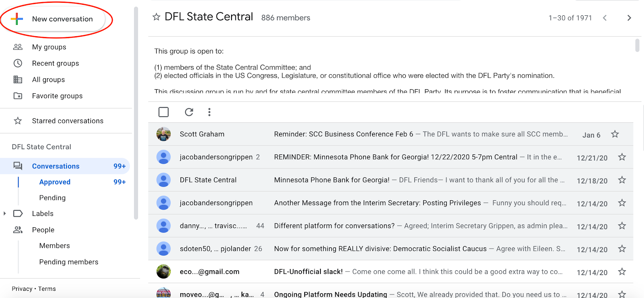This screenshot has height=298, width=644.
Task: Open Different platform for conversations? thread
Action: click(x=334, y=226)
